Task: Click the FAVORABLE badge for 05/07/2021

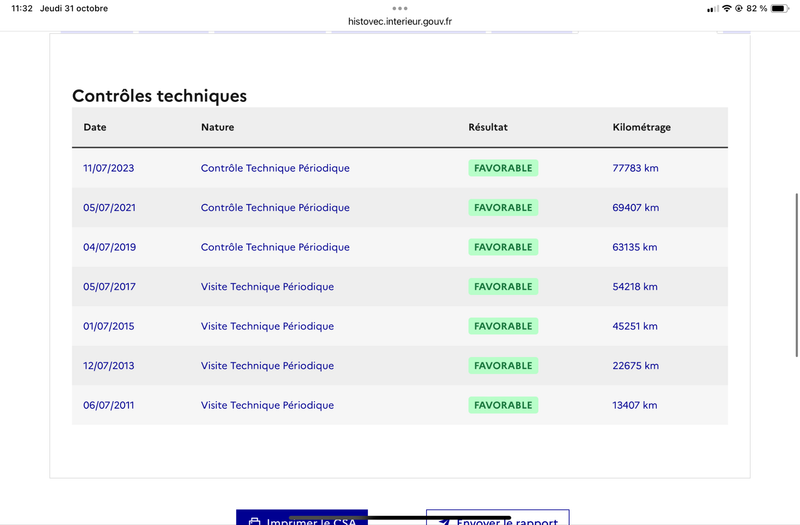Action: [503, 208]
